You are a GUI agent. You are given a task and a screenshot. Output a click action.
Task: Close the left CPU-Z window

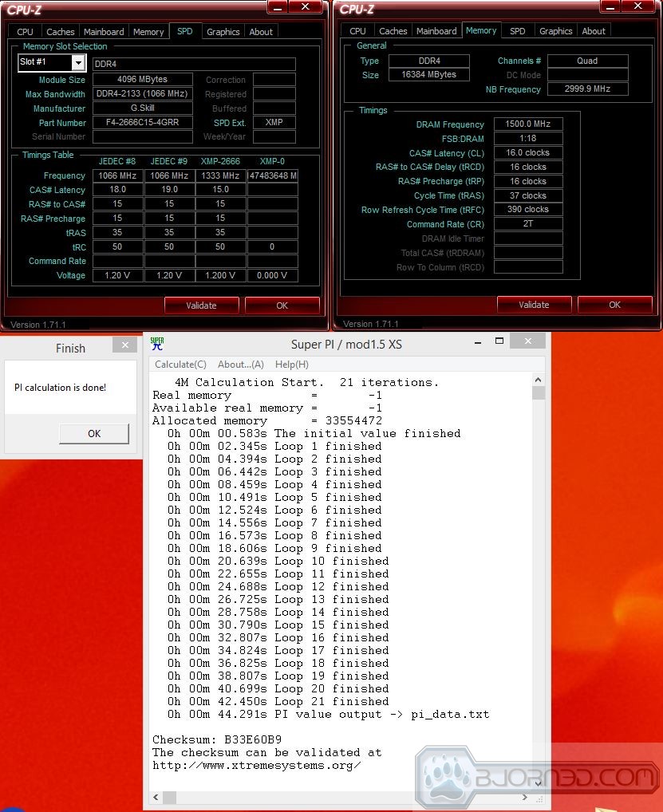coord(306,6)
